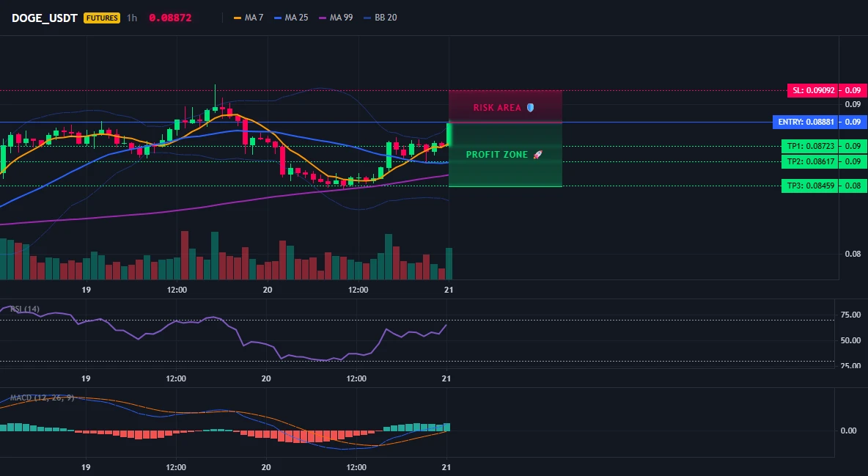Toggle the MA 25 legend entry

291,18
